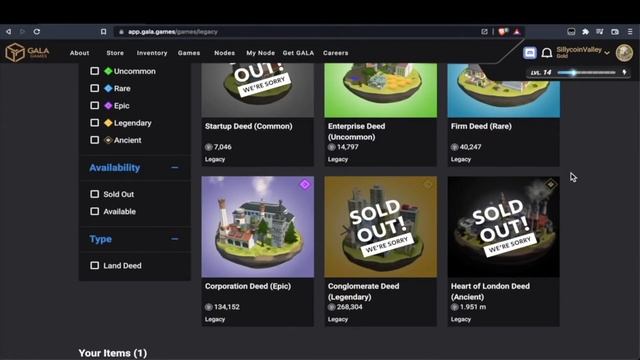Collapse the Type filter section

(175, 239)
